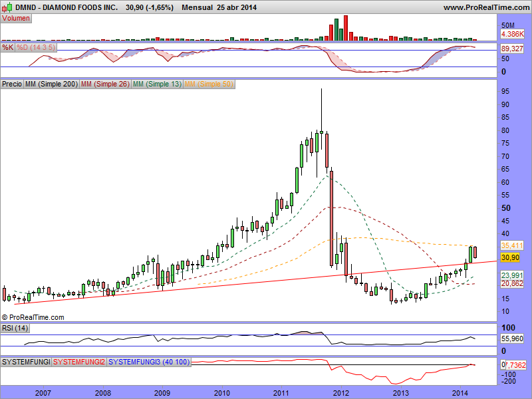Click the SYSTEMFUNGI label
This screenshot has width=532, height=399.
[x=26, y=362]
